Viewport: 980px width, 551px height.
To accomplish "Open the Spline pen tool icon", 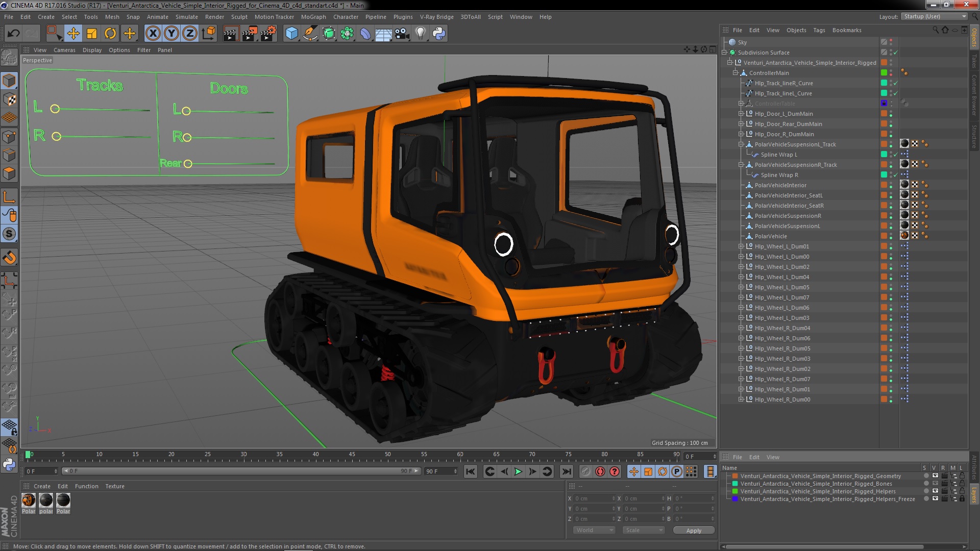I will (x=310, y=34).
